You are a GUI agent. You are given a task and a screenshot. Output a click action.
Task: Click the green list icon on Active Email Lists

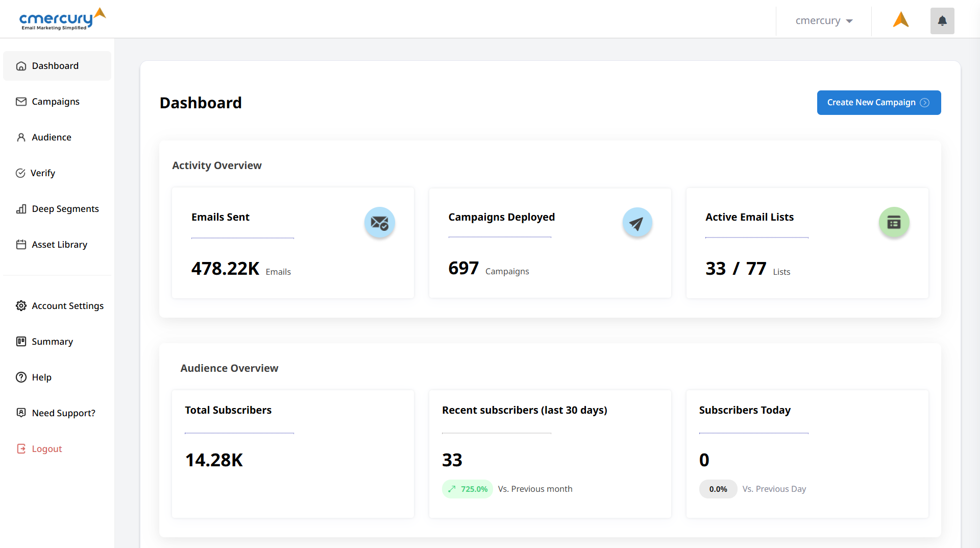click(894, 222)
